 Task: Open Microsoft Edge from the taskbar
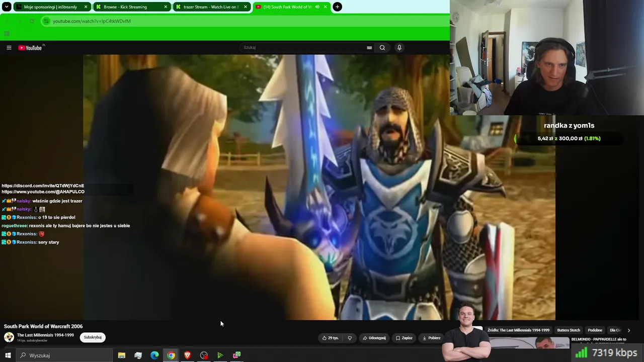coord(154,355)
